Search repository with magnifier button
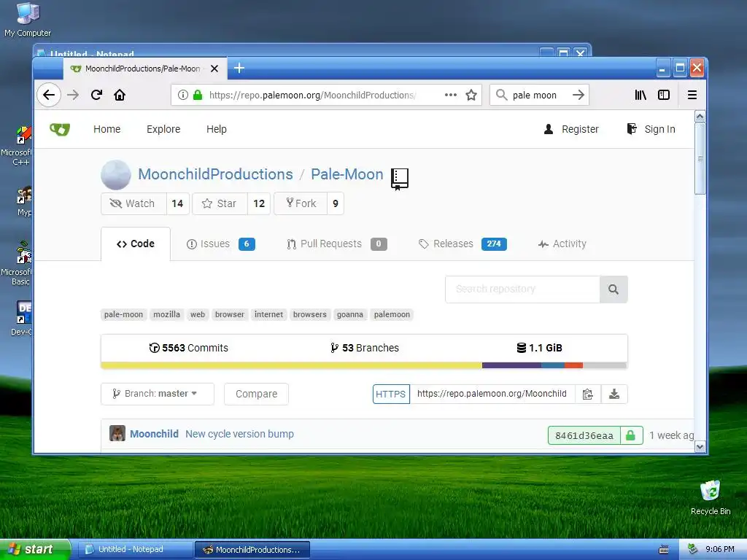The image size is (747, 560). 614,289
